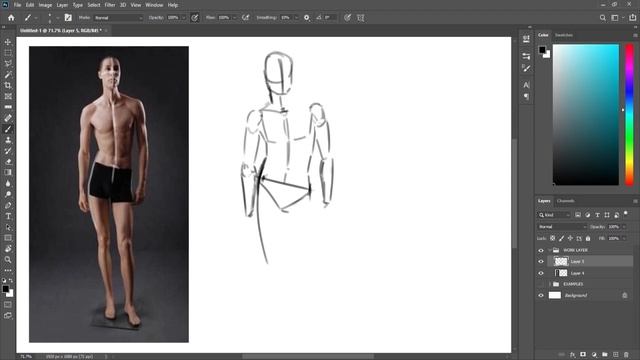Toggle pressure for opacity button
Screen dimensions: 640x360
tap(195, 18)
